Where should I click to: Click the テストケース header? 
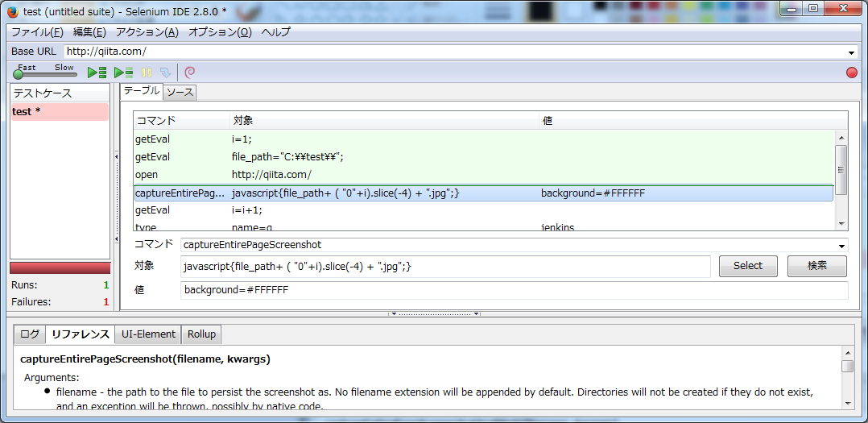click(x=60, y=93)
